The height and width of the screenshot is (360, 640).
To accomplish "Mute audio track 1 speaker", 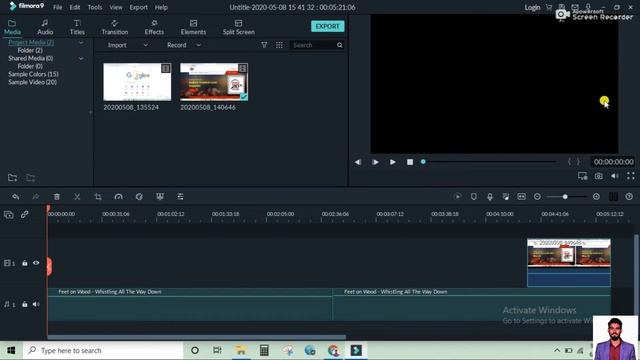I will coord(36,304).
